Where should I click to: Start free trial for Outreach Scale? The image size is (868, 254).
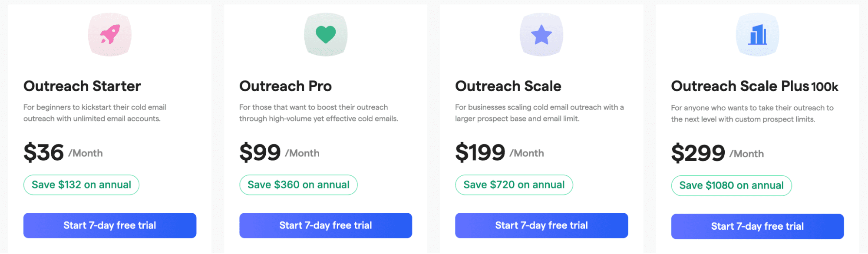pyautogui.click(x=541, y=225)
